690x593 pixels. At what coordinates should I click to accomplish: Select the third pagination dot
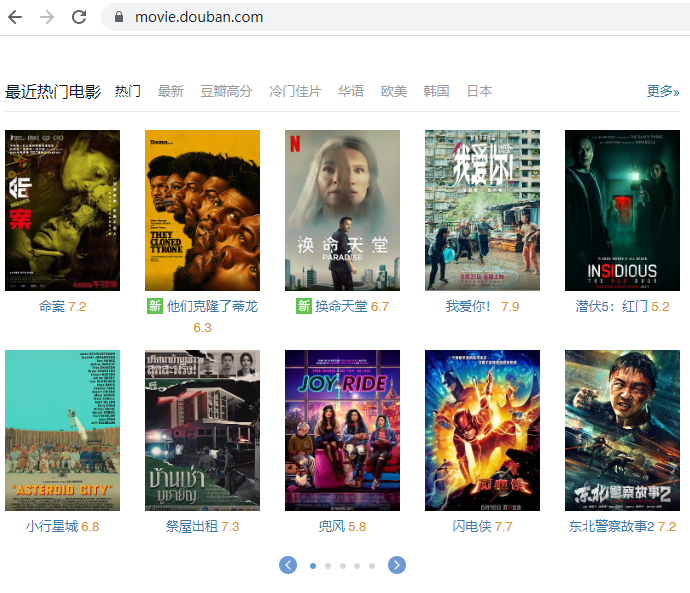(x=343, y=566)
